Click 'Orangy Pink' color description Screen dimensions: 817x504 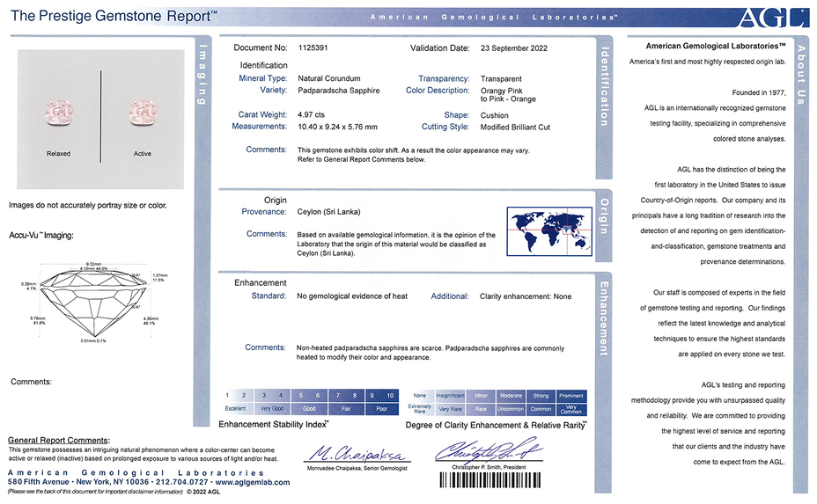point(501,91)
